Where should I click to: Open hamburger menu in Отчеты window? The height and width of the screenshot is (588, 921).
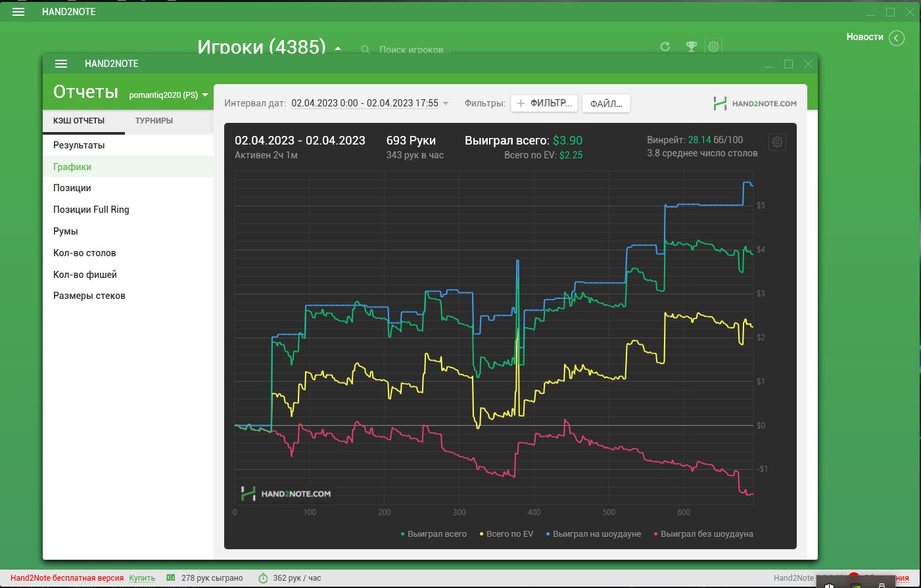tap(61, 64)
